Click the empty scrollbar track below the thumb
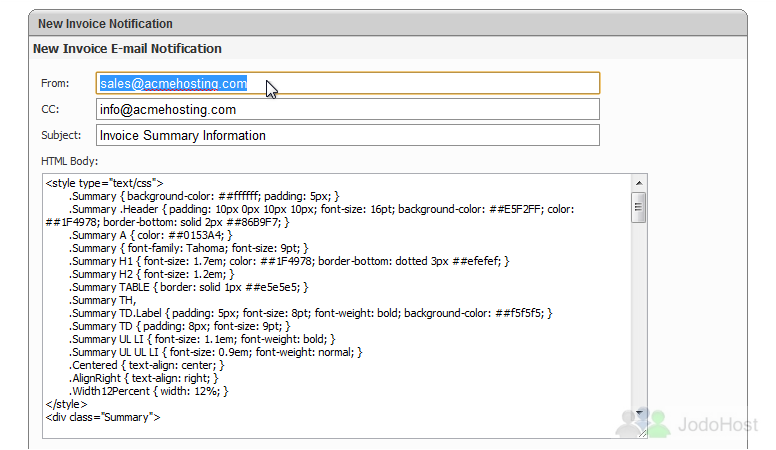The height and width of the screenshot is (450, 776). [639, 314]
